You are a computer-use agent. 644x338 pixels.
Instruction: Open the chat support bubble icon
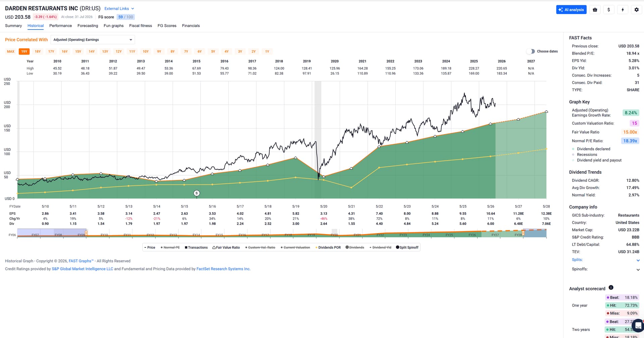click(x=638, y=325)
